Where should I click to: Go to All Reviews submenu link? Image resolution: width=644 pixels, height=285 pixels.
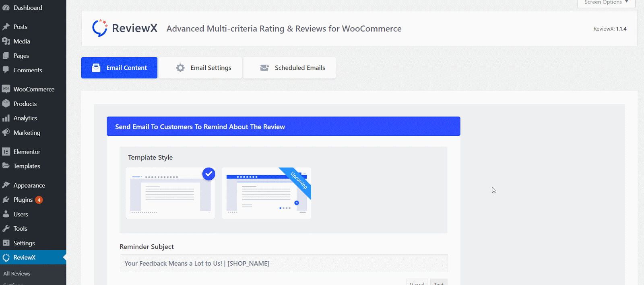pos(17,273)
